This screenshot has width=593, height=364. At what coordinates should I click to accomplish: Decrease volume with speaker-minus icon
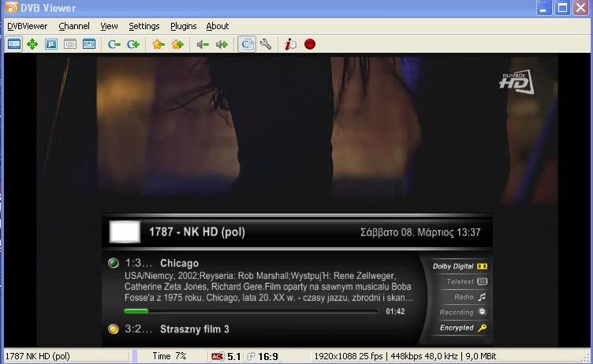[x=203, y=45]
